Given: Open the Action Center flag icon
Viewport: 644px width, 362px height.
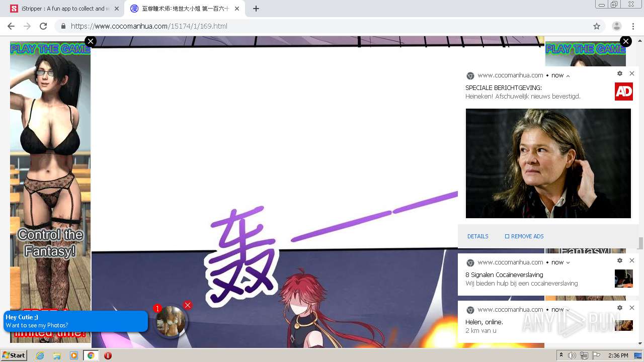Looking at the screenshot, I should click(x=595, y=355).
